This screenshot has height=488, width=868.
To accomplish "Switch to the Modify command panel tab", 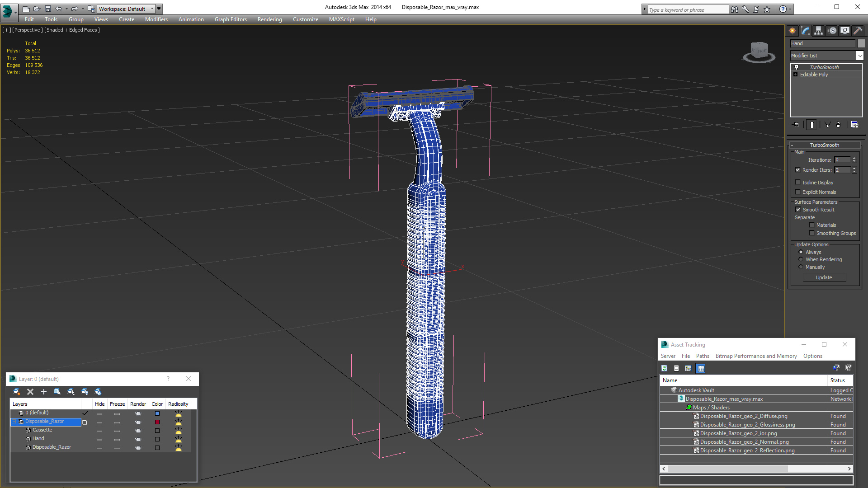I will pos(806,31).
